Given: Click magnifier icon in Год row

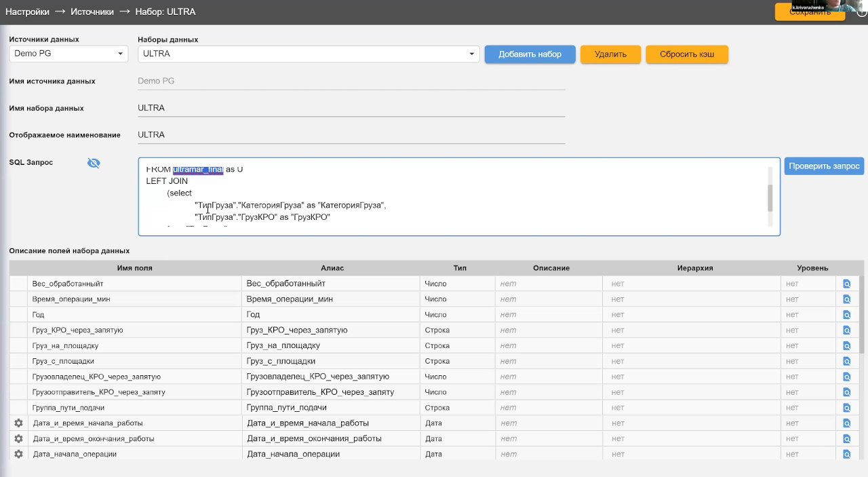Looking at the screenshot, I should (846, 315).
